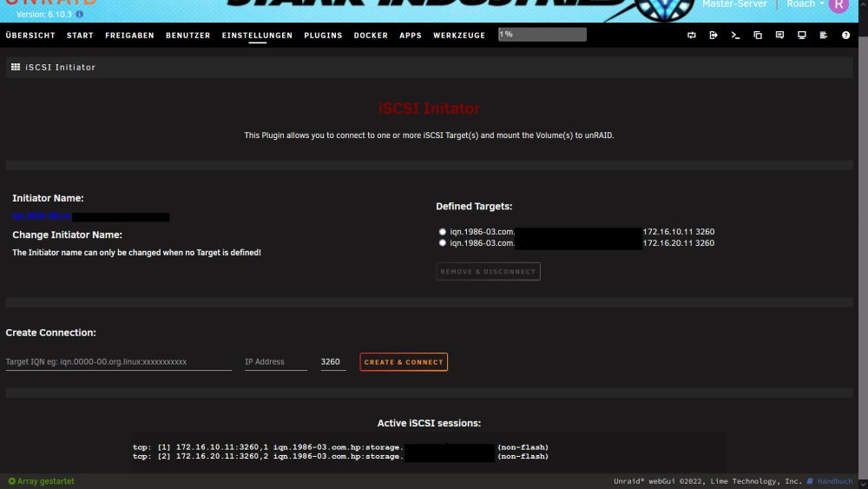The image size is (868, 489).
Task: Focus the IP Address input field
Action: (x=276, y=361)
